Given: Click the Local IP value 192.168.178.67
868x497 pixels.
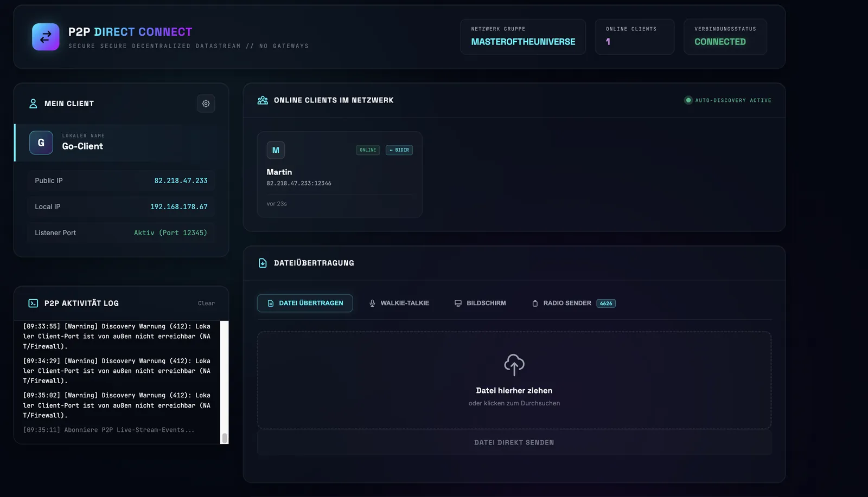Looking at the screenshot, I should tap(179, 206).
